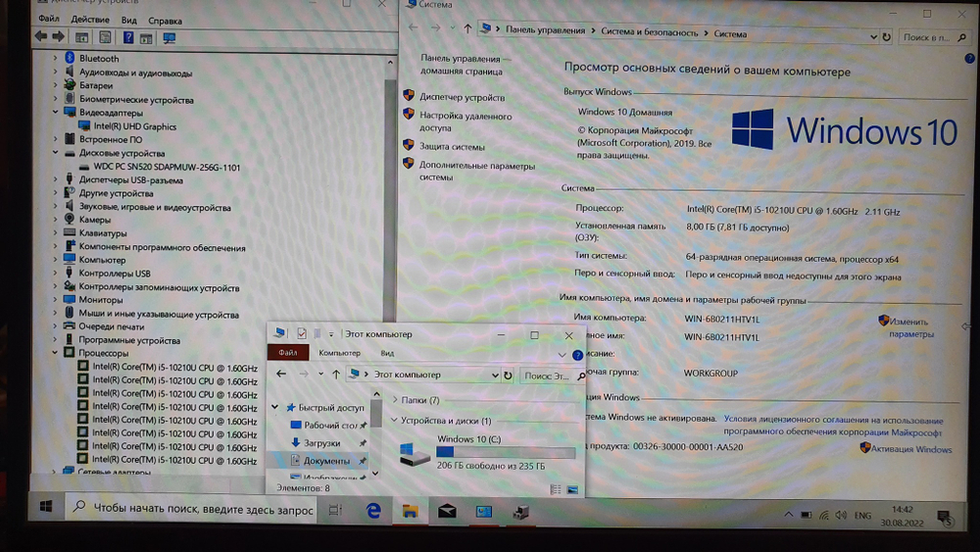Open the Mail app on the taskbar

click(x=447, y=512)
